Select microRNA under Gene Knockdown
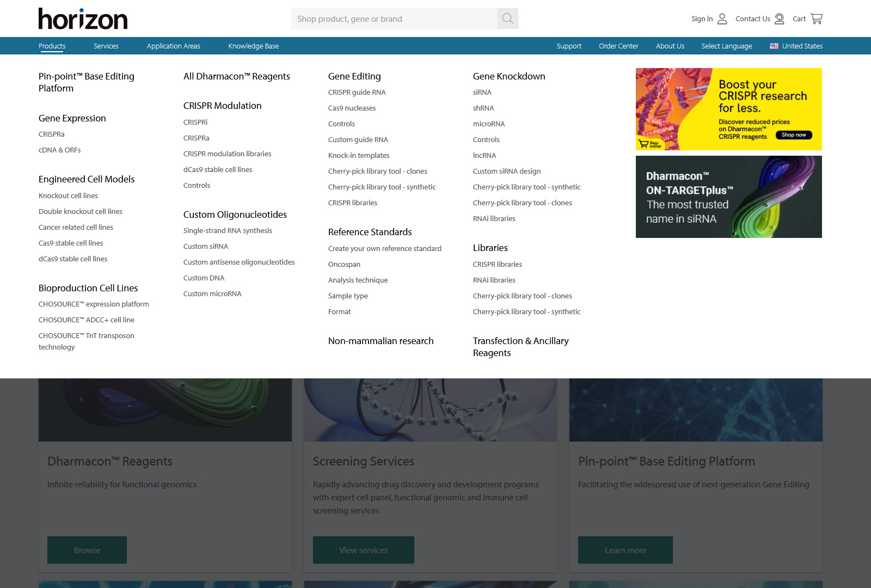The image size is (871, 588). [489, 124]
